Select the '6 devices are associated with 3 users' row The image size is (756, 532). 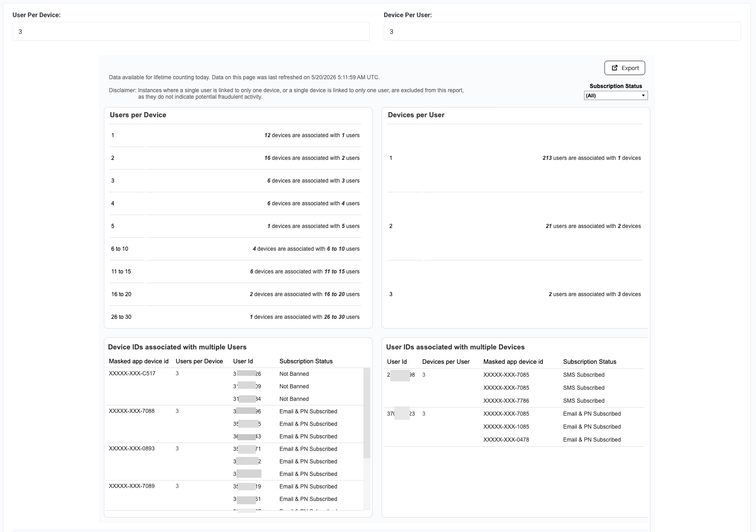click(235, 181)
